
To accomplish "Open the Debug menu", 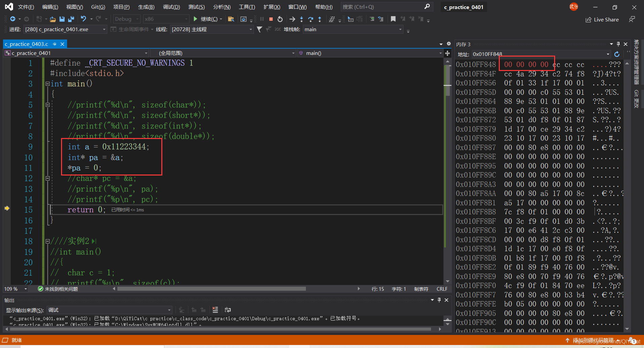I will pos(171,7).
